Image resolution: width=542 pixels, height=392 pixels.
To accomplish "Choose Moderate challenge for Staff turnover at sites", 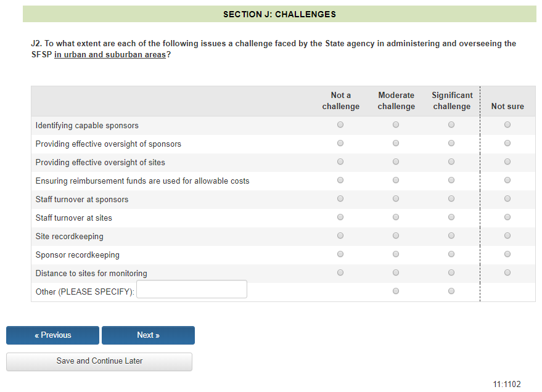I will [396, 217].
